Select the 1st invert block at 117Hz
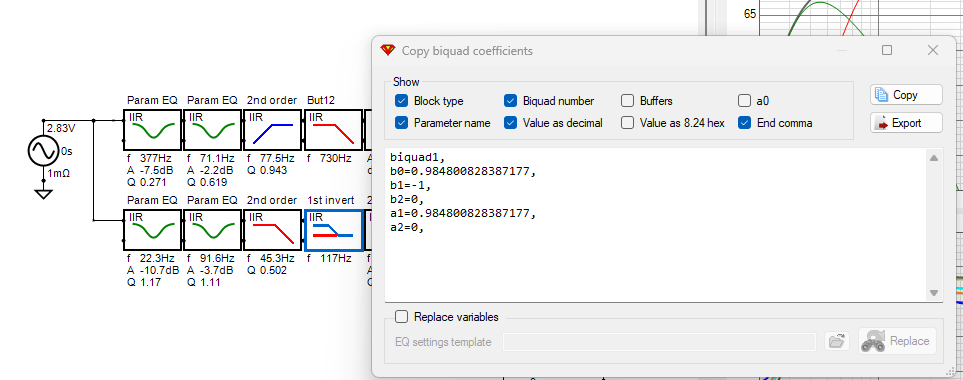Image resolution: width=963 pixels, height=380 pixels. pos(333,230)
